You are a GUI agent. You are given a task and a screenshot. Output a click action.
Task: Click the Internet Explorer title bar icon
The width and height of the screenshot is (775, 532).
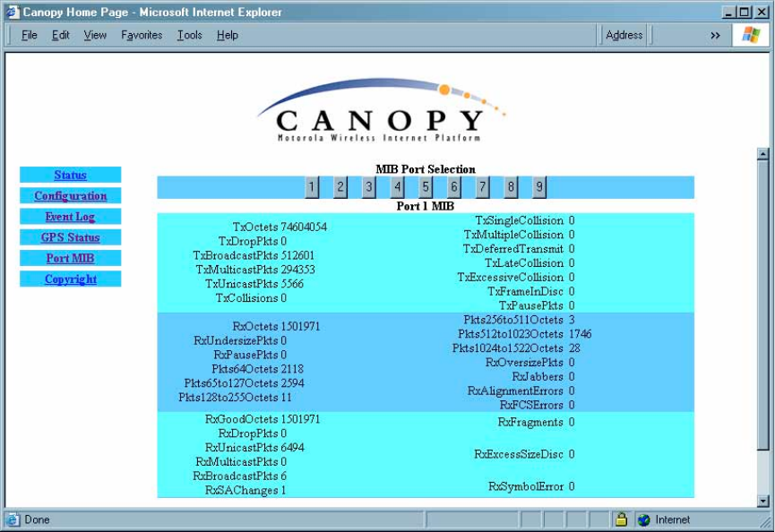(13, 12)
